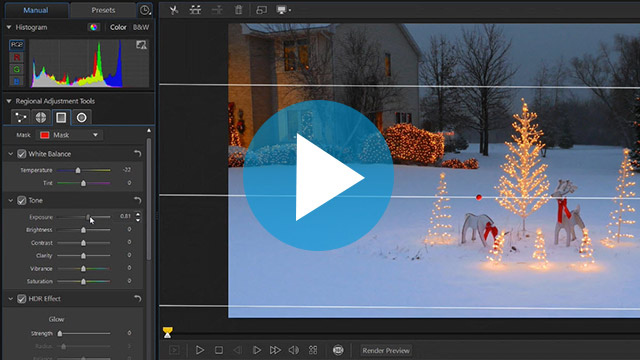Viewport: 640px width, 360px height.
Task: Open the history clock icon
Action: pyautogui.click(x=145, y=10)
